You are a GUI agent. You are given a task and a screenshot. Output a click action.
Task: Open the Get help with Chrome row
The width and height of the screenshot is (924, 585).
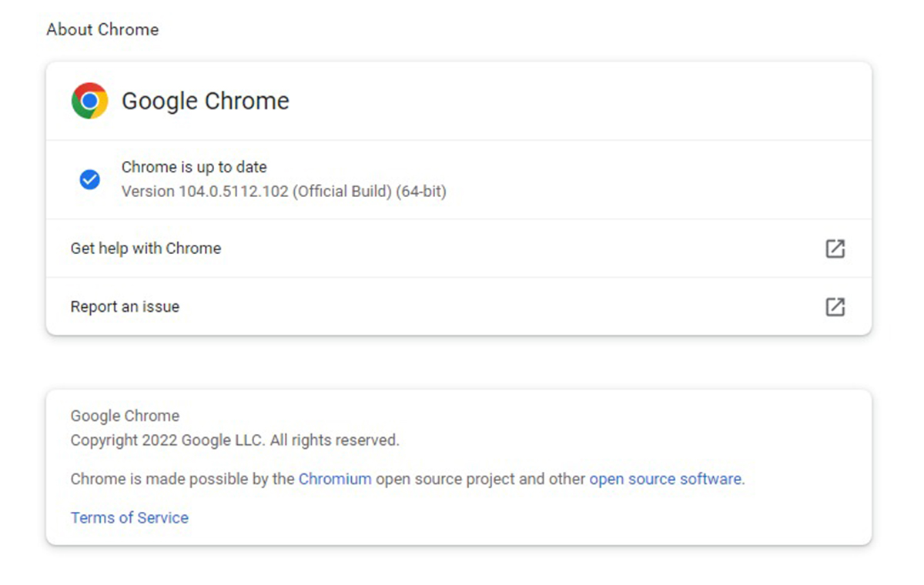coord(146,248)
